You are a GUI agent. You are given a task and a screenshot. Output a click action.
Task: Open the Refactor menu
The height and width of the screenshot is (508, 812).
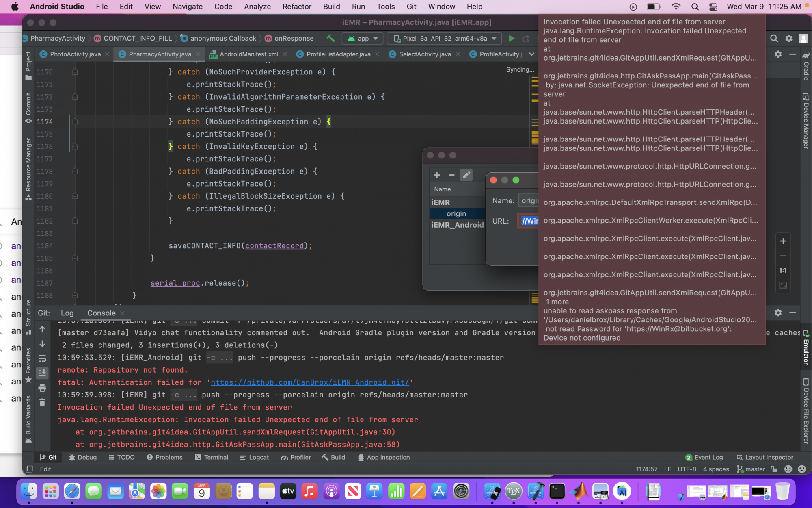coord(297,7)
